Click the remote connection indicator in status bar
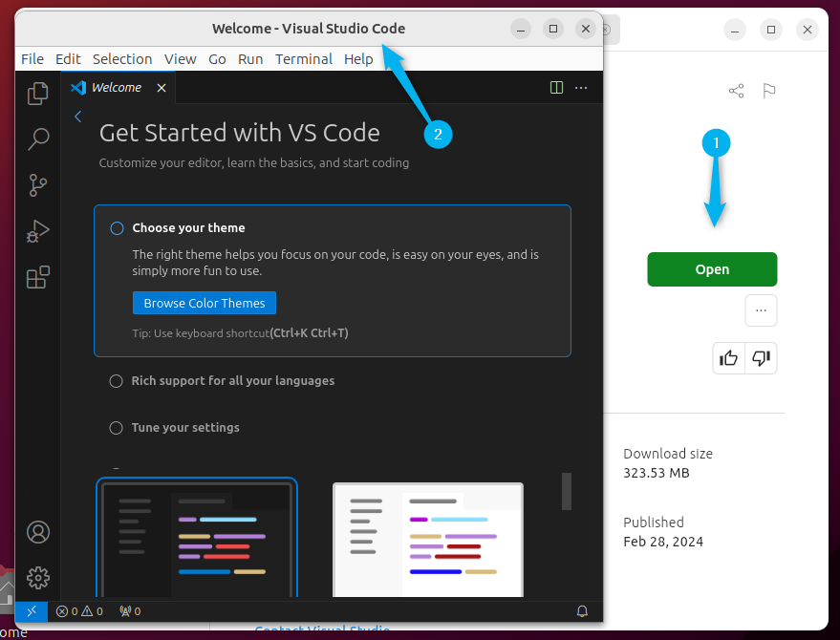Screen dimensions: 840x640 (x=31, y=611)
